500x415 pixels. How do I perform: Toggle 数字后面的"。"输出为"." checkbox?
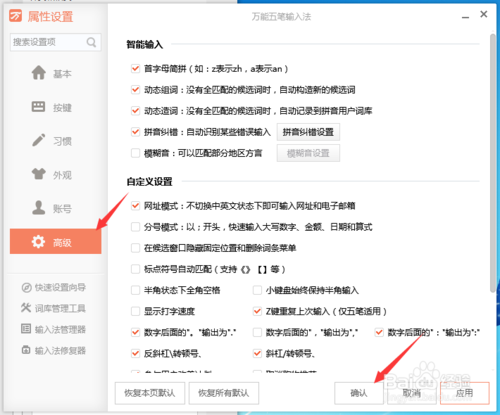tap(135, 332)
